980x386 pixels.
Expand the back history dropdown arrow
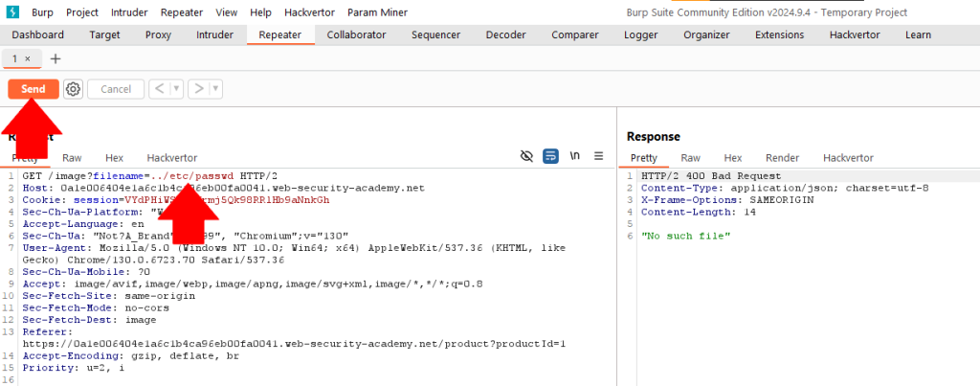177,89
